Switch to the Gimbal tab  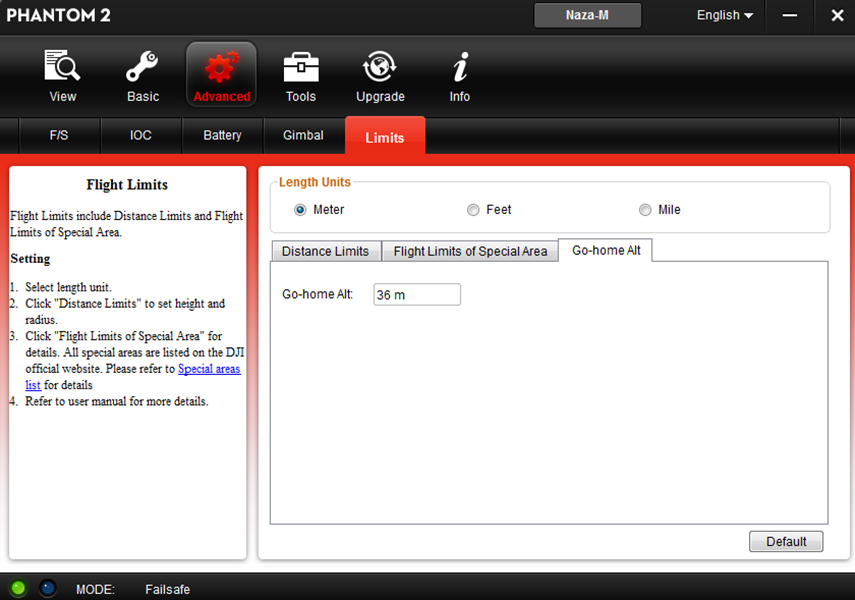tap(303, 135)
